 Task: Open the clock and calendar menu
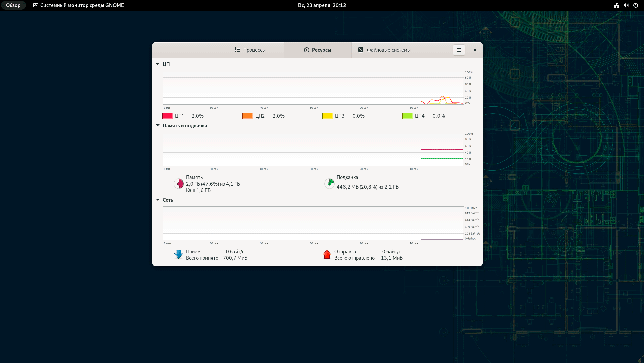click(x=322, y=5)
